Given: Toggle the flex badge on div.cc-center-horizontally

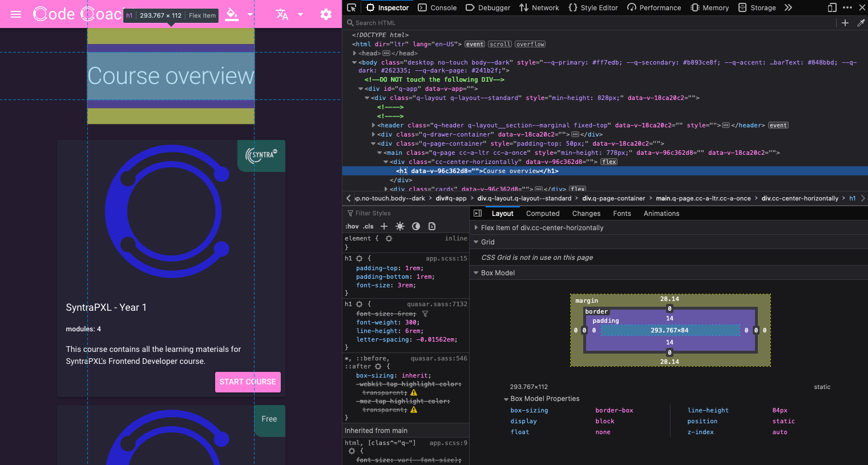Looking at the screenshot, I should click(x=609, y=162).
